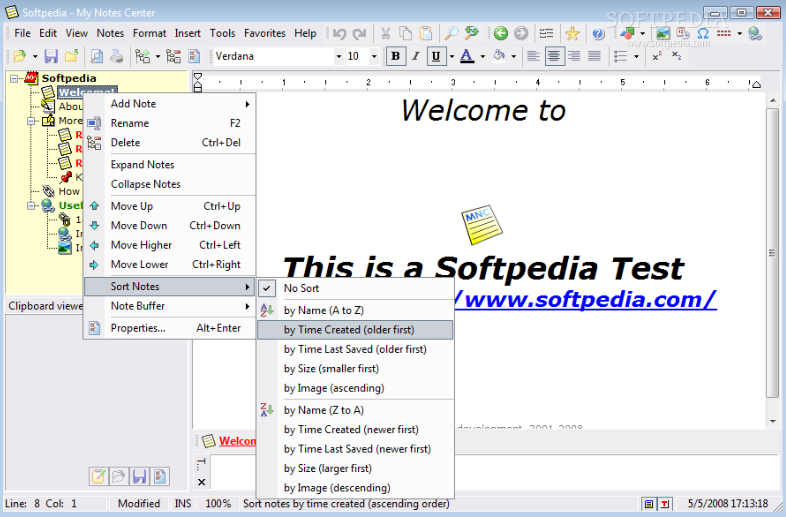Click the gray forward arrow icon

coord(521,34)
